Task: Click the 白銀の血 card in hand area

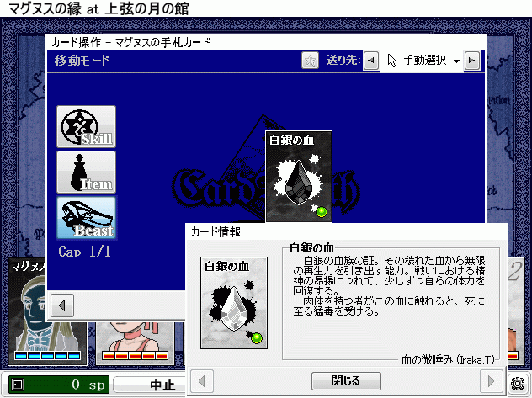Action: [299, 177]
